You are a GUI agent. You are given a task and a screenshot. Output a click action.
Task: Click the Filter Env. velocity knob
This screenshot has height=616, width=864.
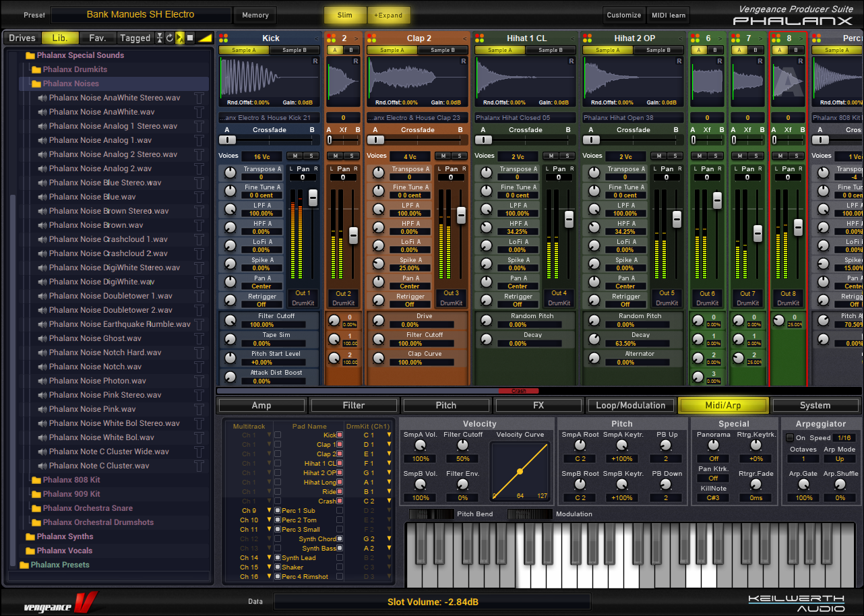click(x=462, y=485)
